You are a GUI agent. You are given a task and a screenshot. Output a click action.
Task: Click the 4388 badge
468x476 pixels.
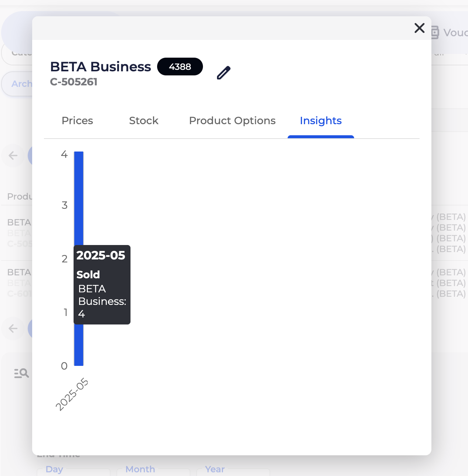pos(180,67)
